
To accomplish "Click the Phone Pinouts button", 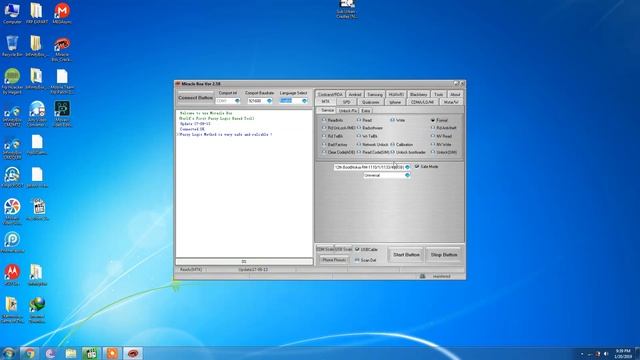I will coord(333,260).
